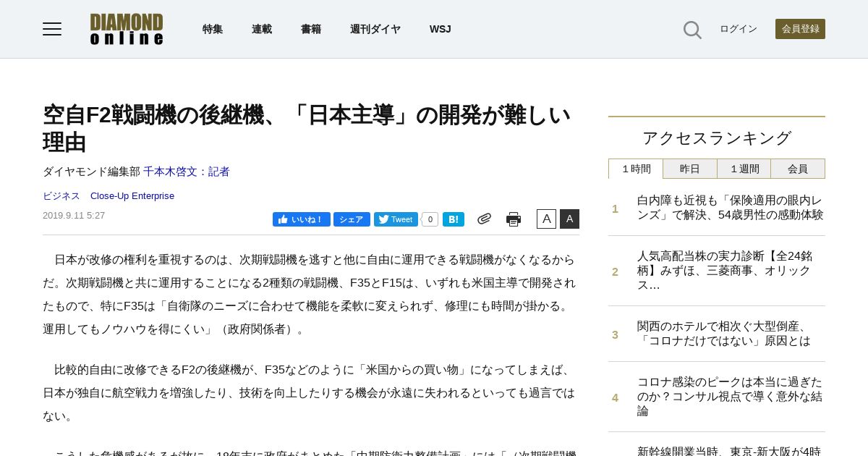The image size is (868, 456).
Task: Open the 週刊ダイヤ menu
Action: coord(375,29)
